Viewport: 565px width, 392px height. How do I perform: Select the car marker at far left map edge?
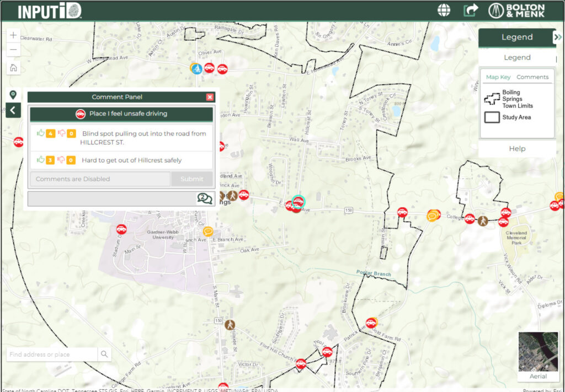pos(18,142)
